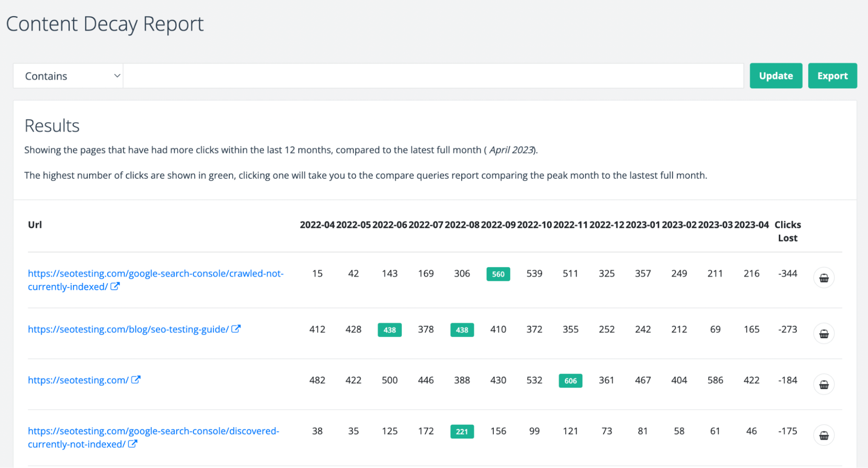Viewport: 868px width, 468px height.
Task: Click the 165 value in seo-testing-guide row
Action: click(752, 329)
